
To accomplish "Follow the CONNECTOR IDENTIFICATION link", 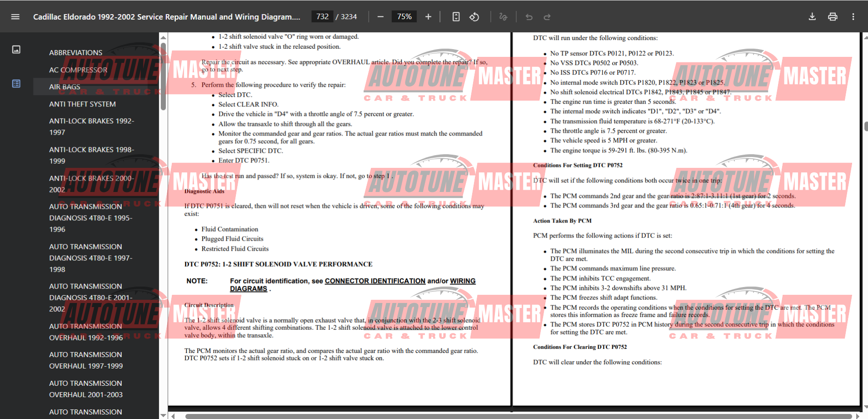I will [375, 281].
